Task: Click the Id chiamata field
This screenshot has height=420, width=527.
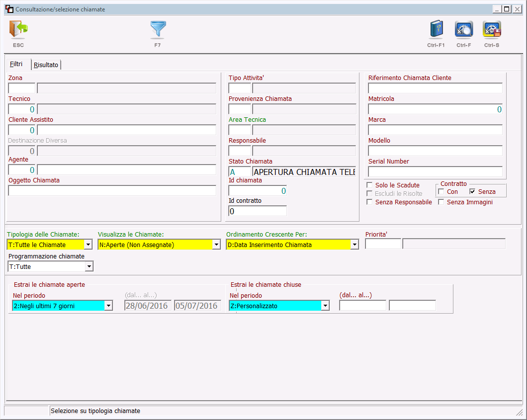Action: 258,190
